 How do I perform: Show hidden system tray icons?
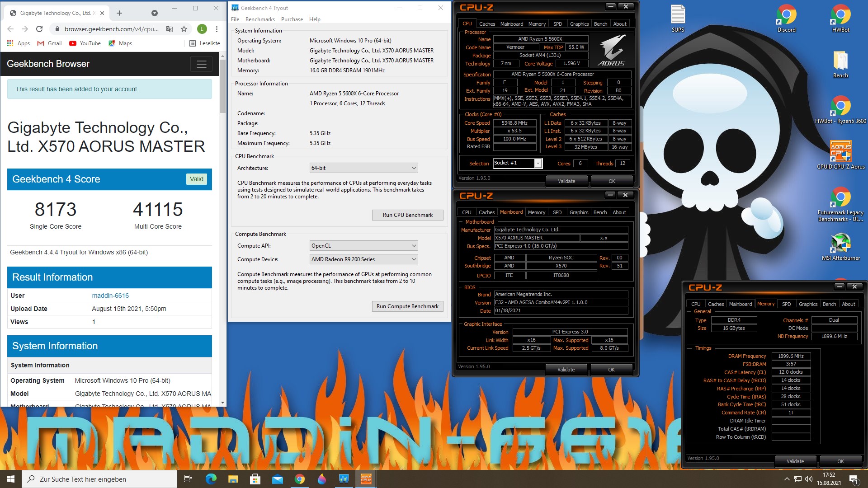click(787, 479)
